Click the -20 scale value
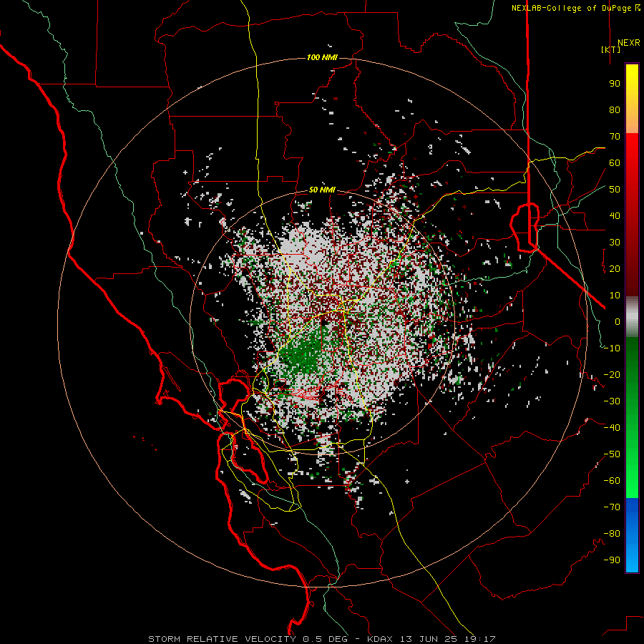This screenshot has height=644, width=644. pos(612,374)
